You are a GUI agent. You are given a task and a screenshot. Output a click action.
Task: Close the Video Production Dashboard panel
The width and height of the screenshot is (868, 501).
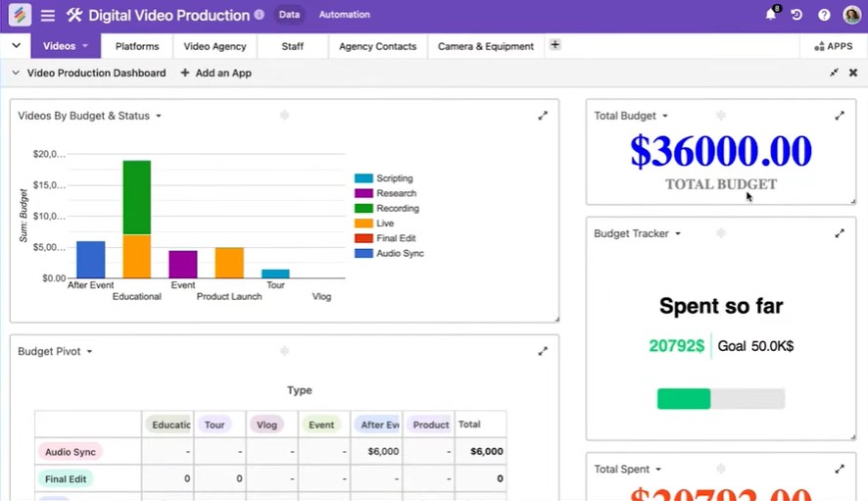coord(853,73)
